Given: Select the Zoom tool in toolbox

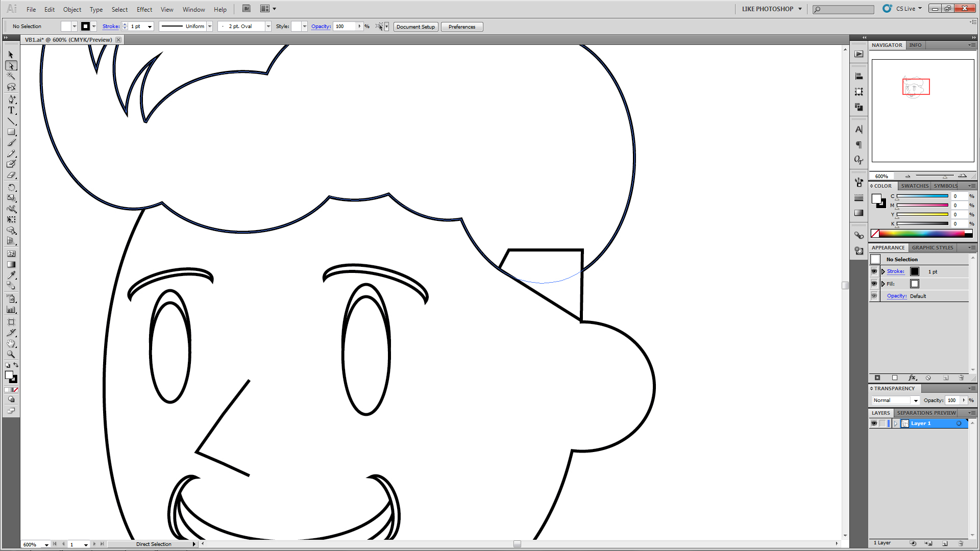Looking at the screenshot, I should coord(11,354).
